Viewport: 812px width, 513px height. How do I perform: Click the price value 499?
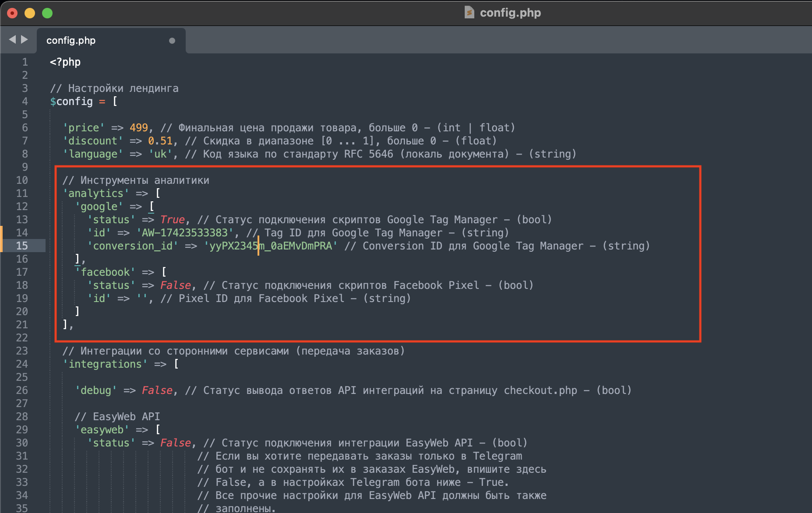click(139, 128)
